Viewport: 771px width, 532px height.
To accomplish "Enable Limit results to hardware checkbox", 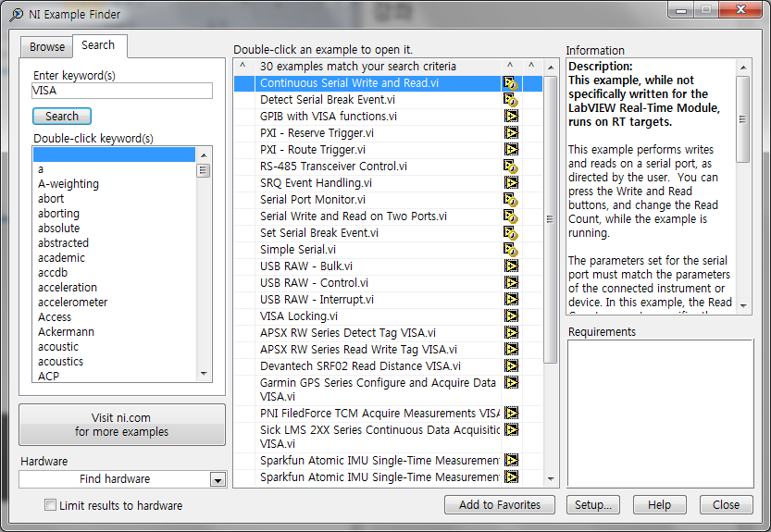I will pos(50,505).
